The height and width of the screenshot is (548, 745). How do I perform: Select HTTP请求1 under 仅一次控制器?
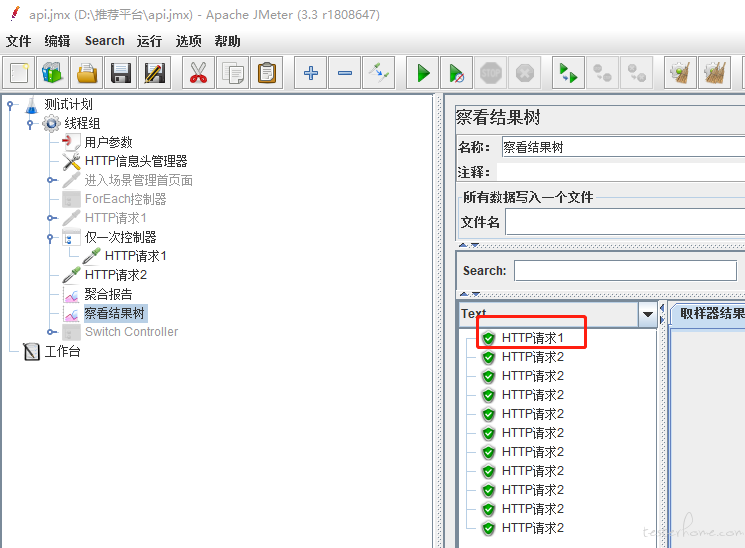135,256
